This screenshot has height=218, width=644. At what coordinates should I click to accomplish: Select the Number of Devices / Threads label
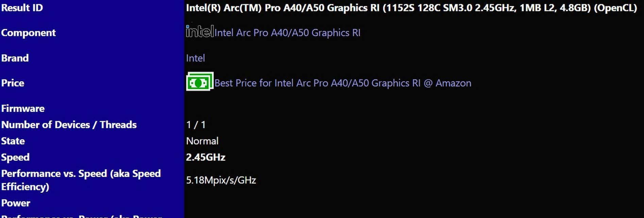[x=69, y=125]
